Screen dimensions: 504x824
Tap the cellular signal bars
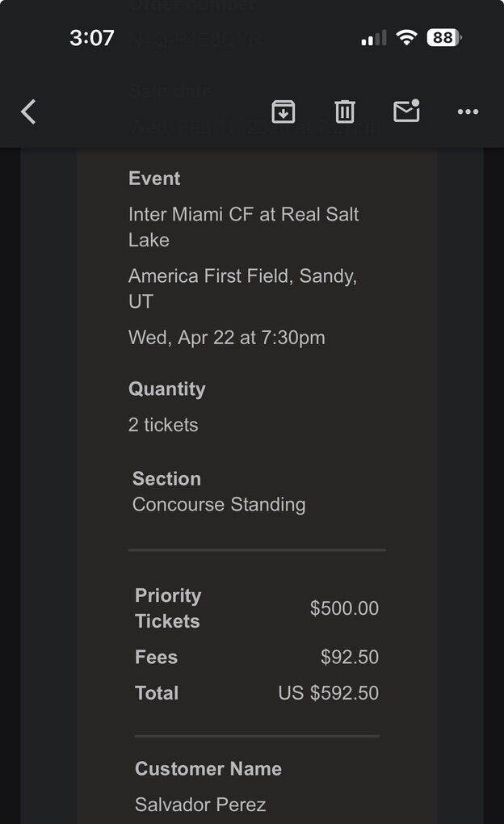click(373, 38)
